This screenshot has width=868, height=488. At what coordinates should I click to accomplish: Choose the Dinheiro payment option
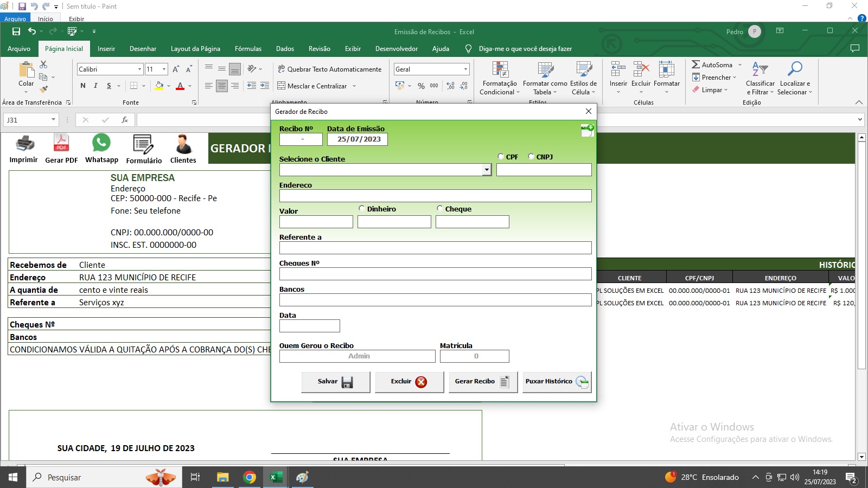(362, 209)
